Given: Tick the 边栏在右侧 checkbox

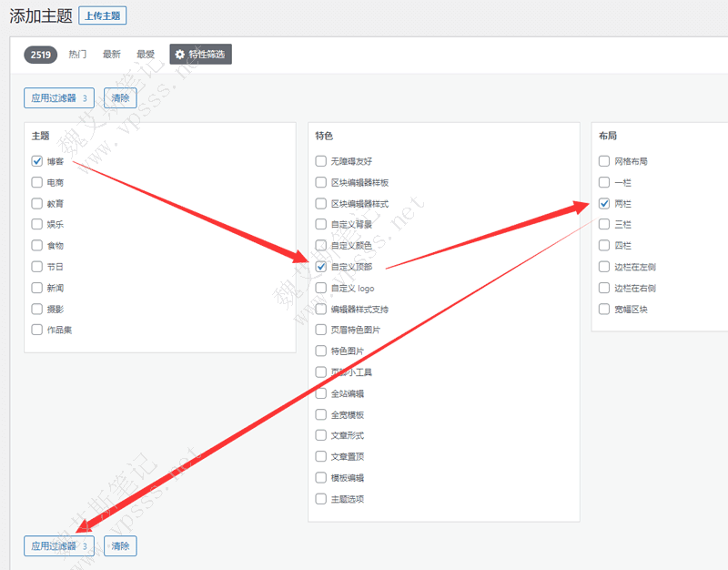Looking at the screenshot, I should 604,288.
